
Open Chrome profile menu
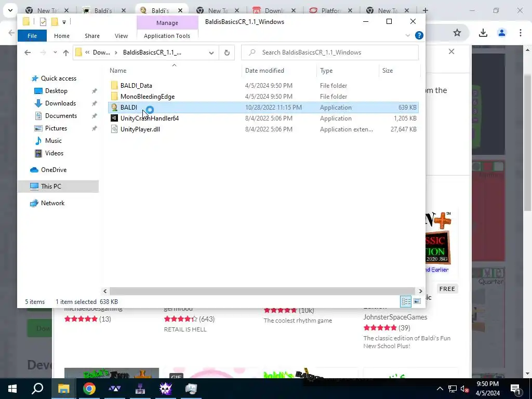(501, 33)
